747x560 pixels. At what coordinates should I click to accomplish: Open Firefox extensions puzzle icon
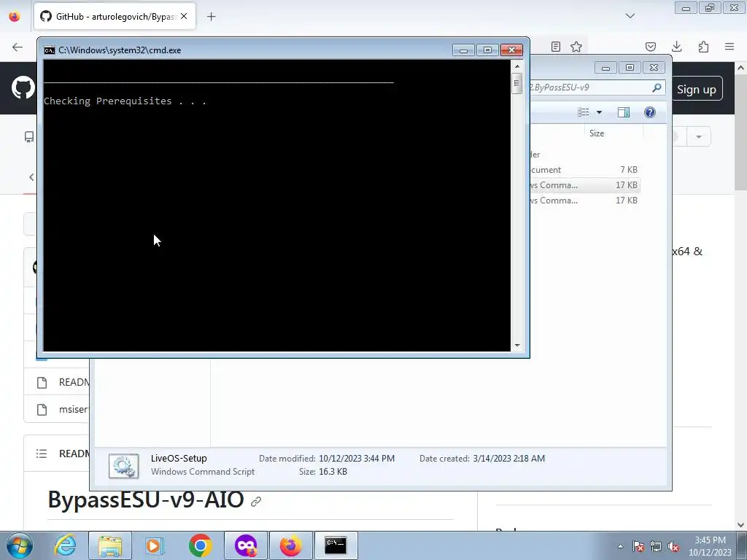pos(703,47)
